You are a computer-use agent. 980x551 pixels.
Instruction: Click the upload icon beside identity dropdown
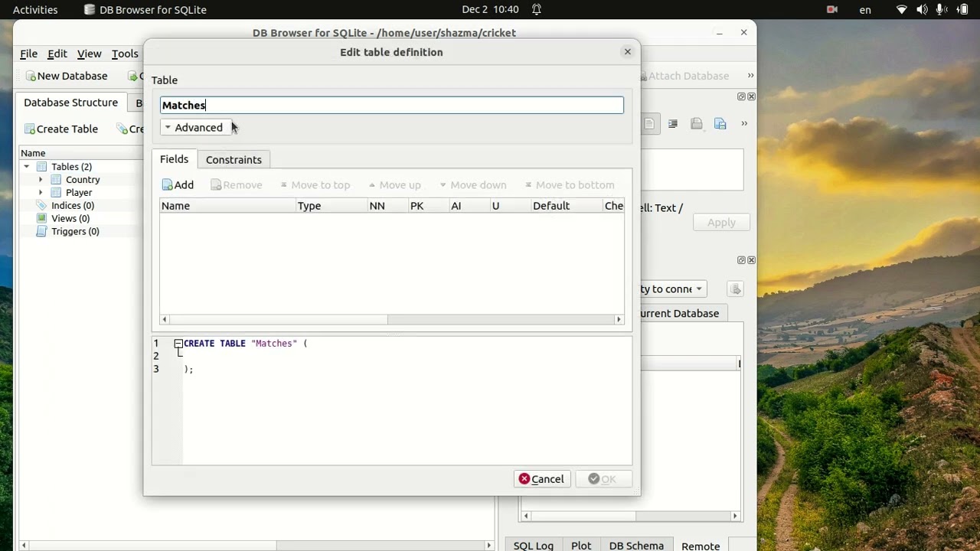pos(736,289)
